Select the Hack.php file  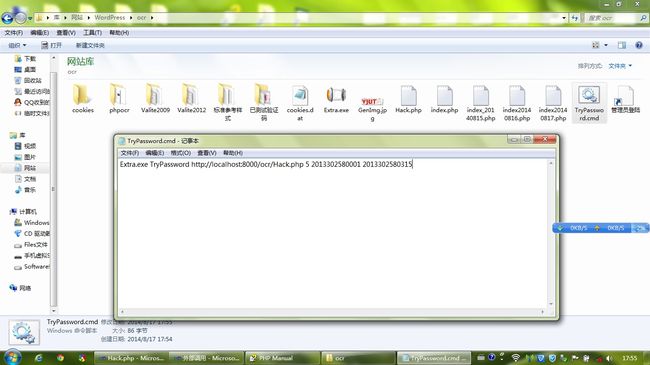click(x=408, y=99)
